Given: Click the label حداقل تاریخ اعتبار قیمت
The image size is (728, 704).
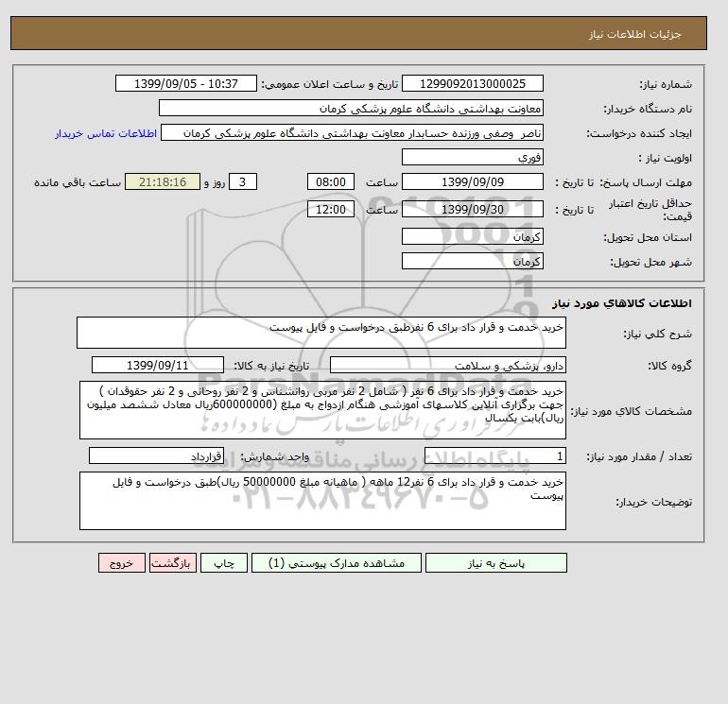Looking at the screenshot, I should pos(650,210).
